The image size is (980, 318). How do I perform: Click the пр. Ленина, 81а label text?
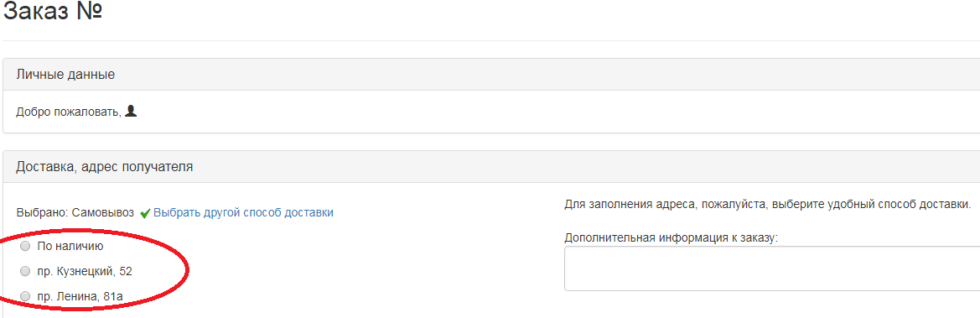point(80,296)
